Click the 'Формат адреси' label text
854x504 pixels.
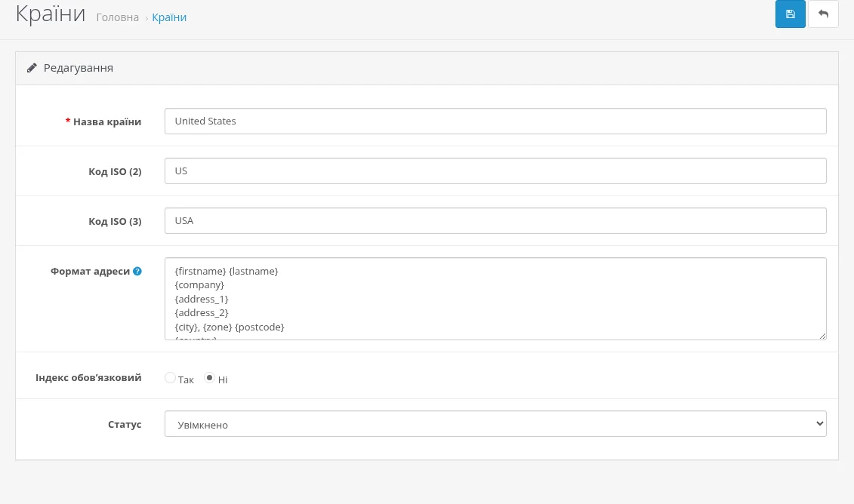(x=91, y=271)
